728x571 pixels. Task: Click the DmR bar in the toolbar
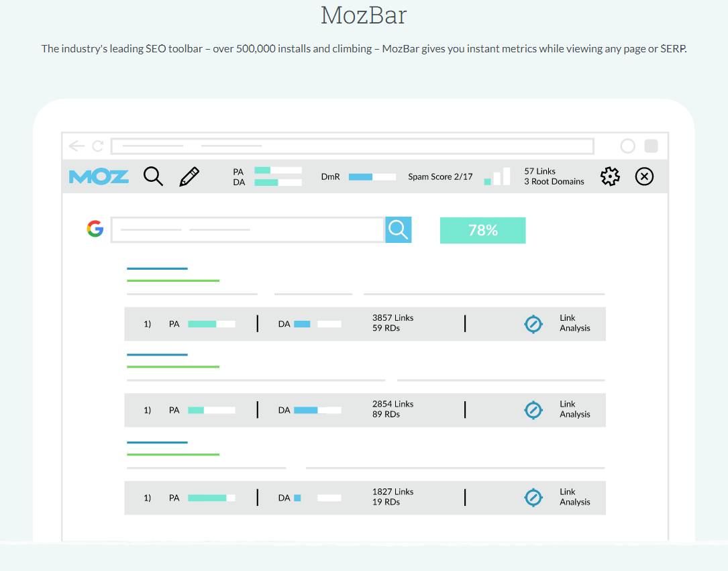(x=372, y=177)
